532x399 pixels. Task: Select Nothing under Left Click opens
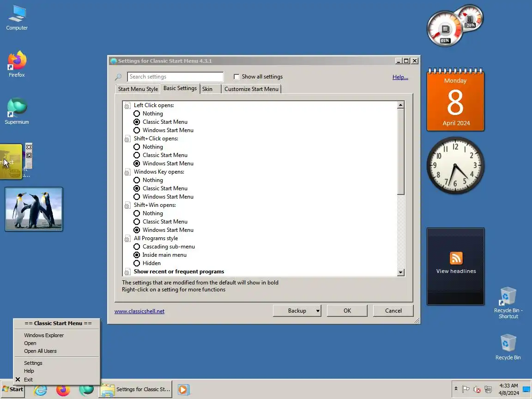point(137,114)
